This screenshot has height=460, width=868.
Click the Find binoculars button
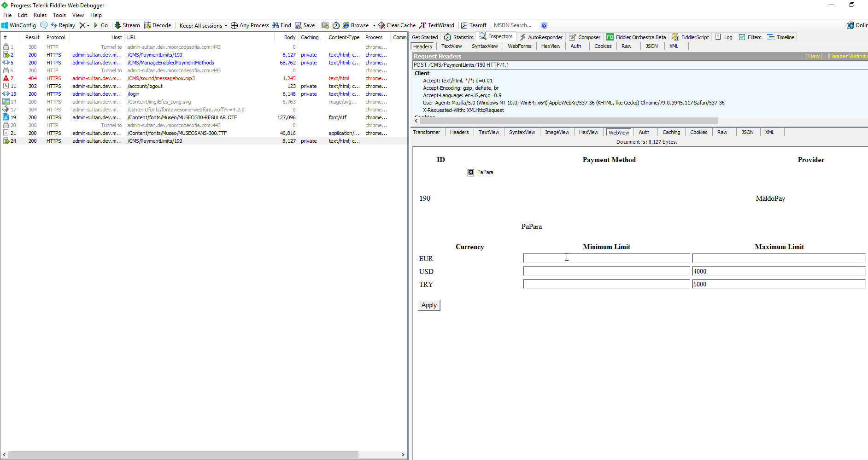282,25
